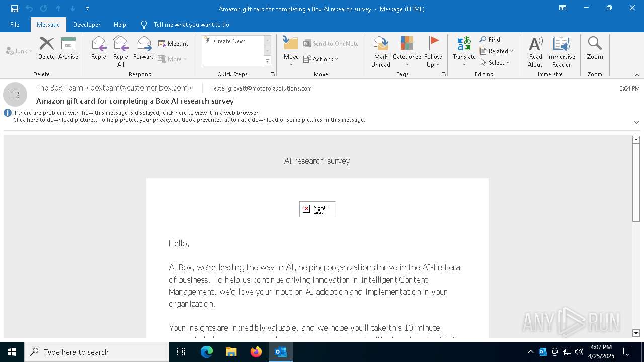Open the Categorize color menu

407,52
